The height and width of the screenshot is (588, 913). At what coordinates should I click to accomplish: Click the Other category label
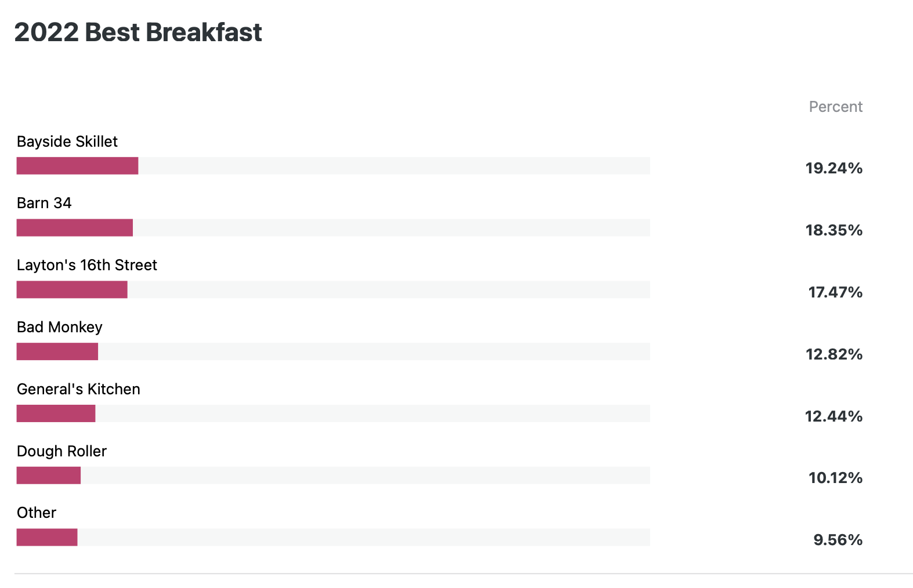(x=37, y=513)
